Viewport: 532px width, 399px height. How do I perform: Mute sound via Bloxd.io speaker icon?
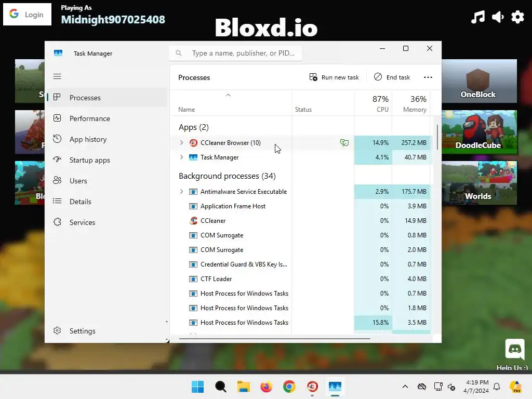[498, 17]
